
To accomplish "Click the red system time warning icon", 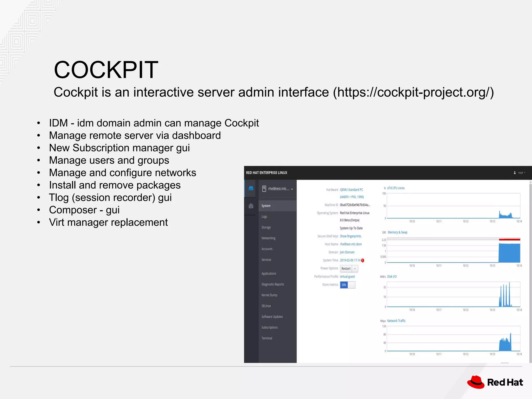I will pyautogui.click(x=363, y=260).
